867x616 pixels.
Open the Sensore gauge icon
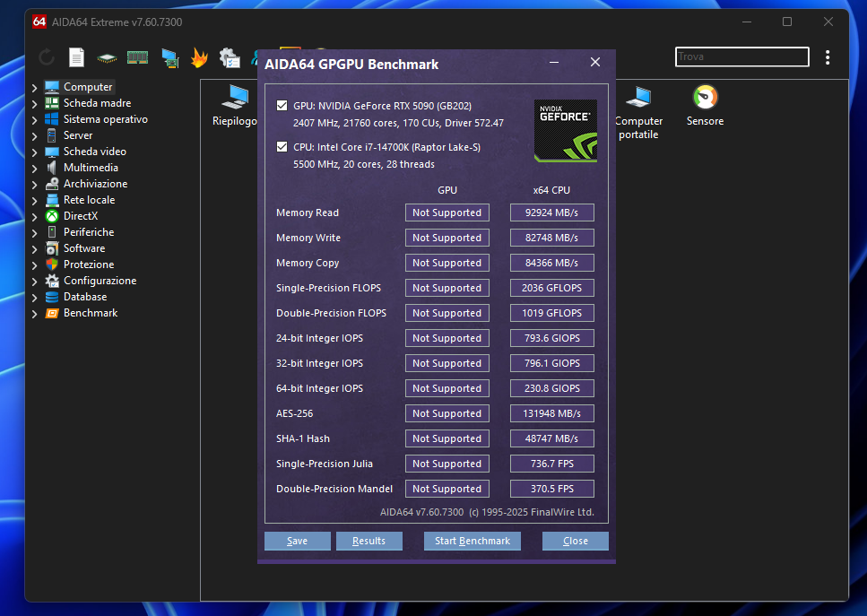[x=705, y=106]
